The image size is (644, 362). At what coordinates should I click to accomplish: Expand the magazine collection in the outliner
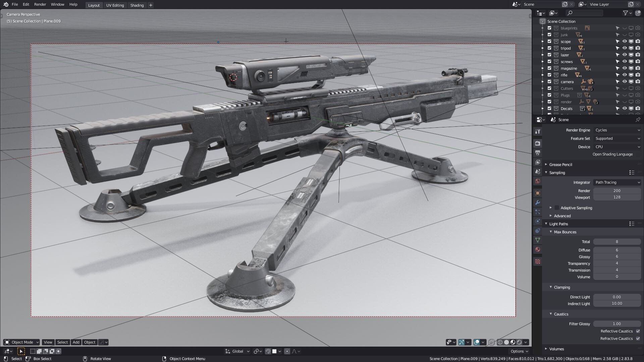543,68
